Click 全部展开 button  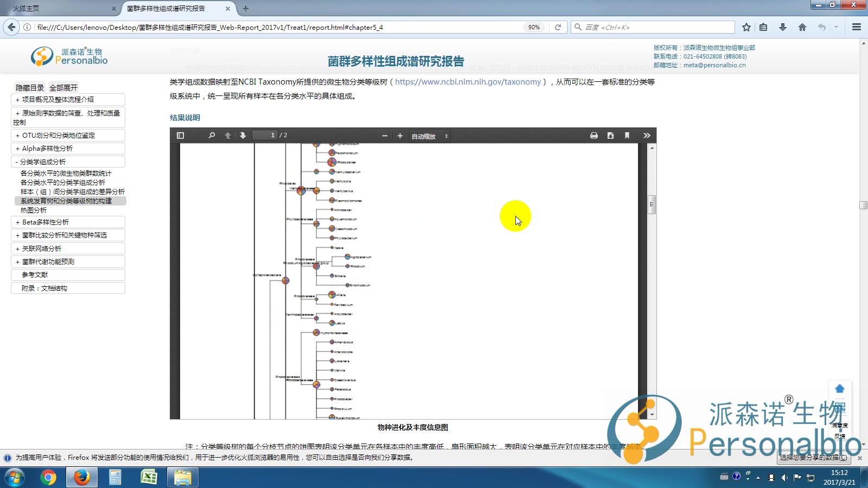(63, 88)
